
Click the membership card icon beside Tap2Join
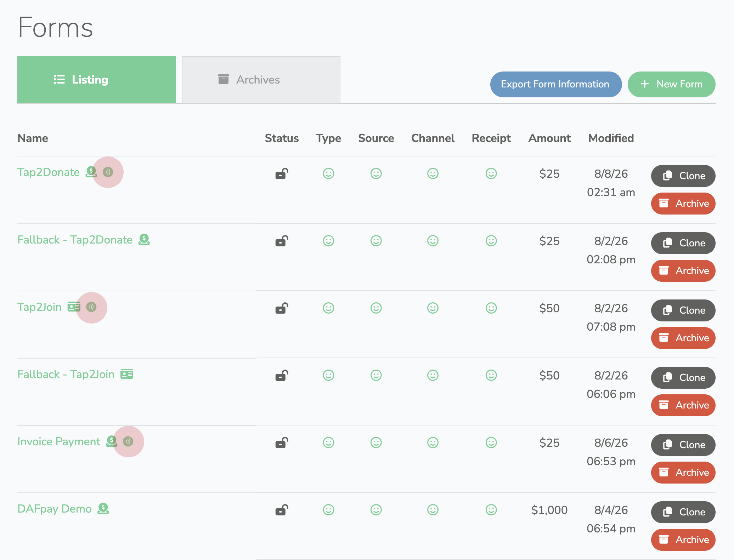pyautogui.click(x=74, y=307)
